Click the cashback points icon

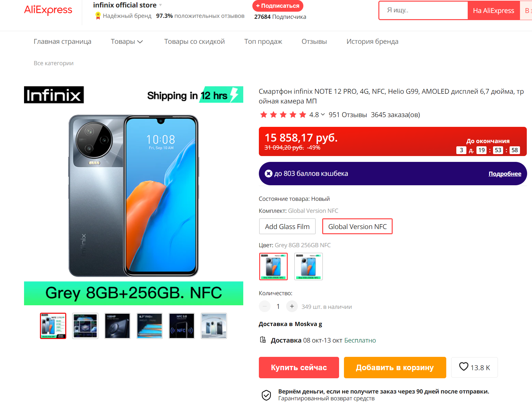pyautogui.click(x=268, y=174)
